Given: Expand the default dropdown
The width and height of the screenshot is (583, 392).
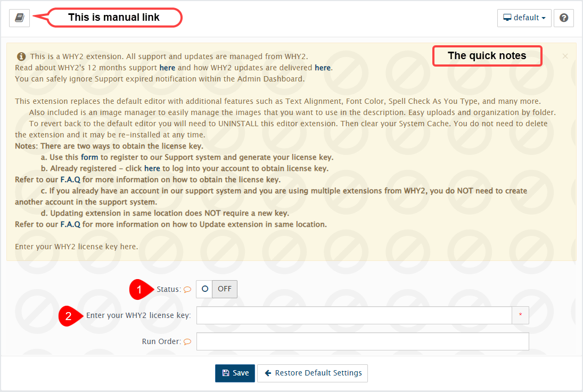Looking at the screenshot, I should 524,18.
